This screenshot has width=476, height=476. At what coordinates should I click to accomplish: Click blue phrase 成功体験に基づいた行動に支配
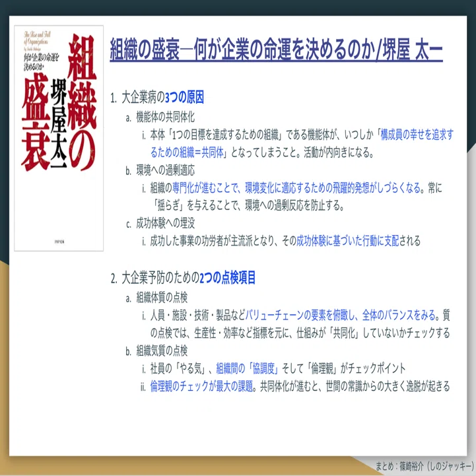pos(347,241)
